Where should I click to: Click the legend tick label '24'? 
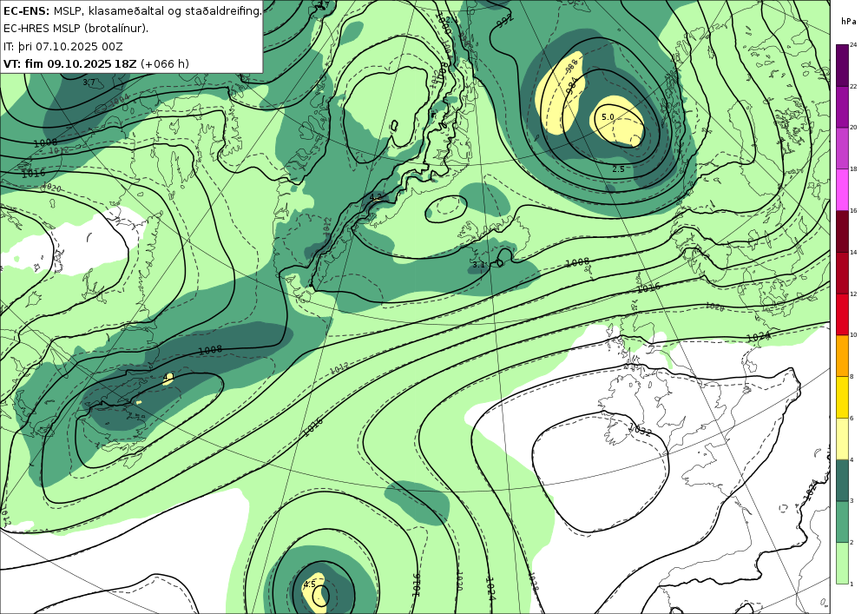point(853,44)
